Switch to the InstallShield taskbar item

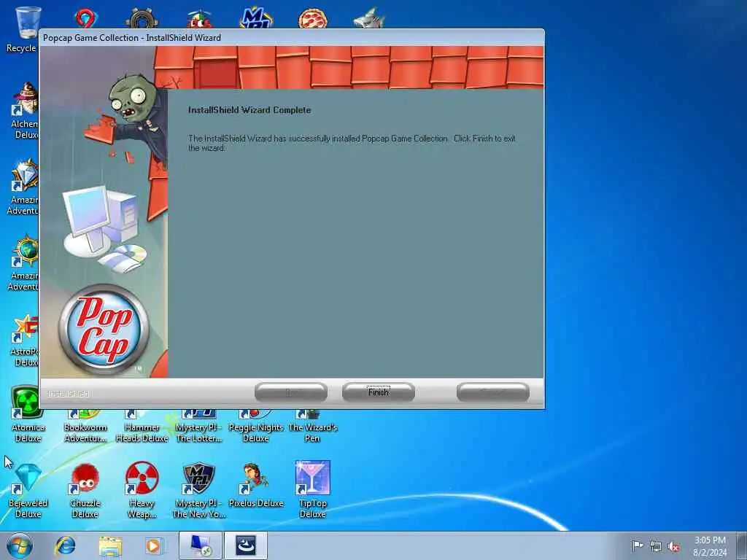[245, 545]
